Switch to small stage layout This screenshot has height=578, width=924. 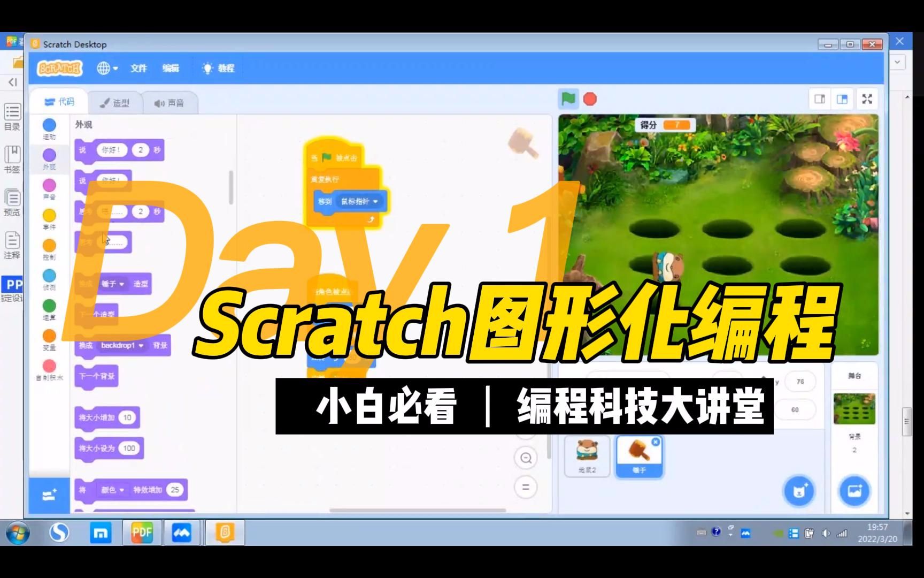click(820, 99)
